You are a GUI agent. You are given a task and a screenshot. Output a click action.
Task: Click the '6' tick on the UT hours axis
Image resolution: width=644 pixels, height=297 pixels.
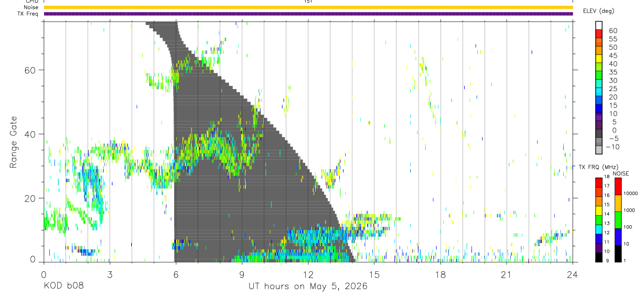pyautogui.click(x=176, y=274)
